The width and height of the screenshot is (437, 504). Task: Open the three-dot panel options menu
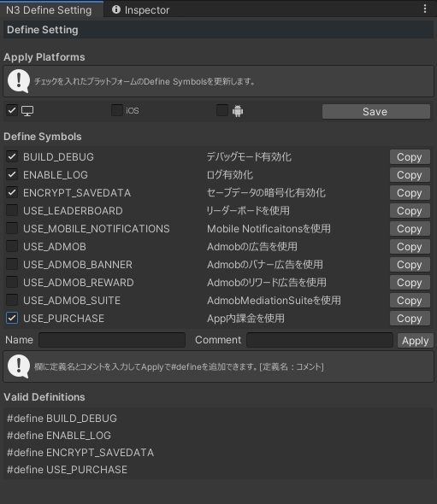click(425, 9)
